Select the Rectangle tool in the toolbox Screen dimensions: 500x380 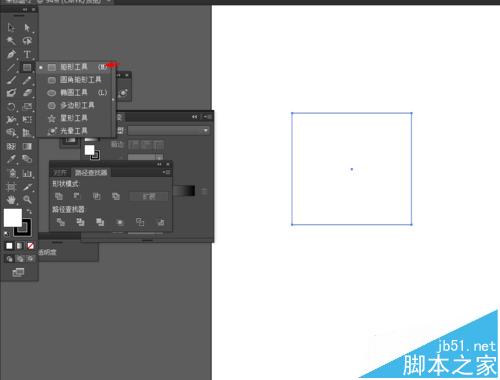(x=27, y=67)
